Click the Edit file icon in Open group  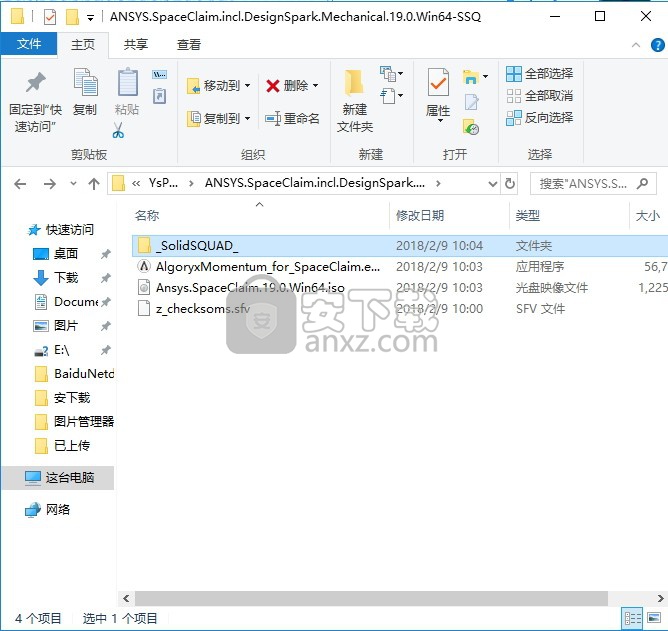click(471, 102)
